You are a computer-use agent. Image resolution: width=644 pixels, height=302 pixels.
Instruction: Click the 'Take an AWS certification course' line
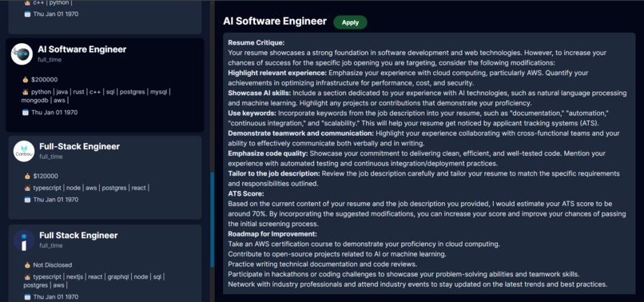(364, 244)
